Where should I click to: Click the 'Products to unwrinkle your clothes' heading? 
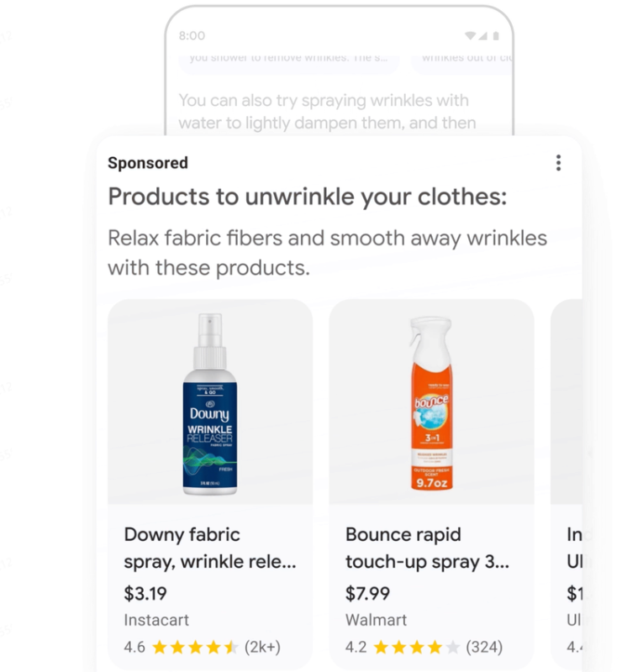click(x=308, y=197)
